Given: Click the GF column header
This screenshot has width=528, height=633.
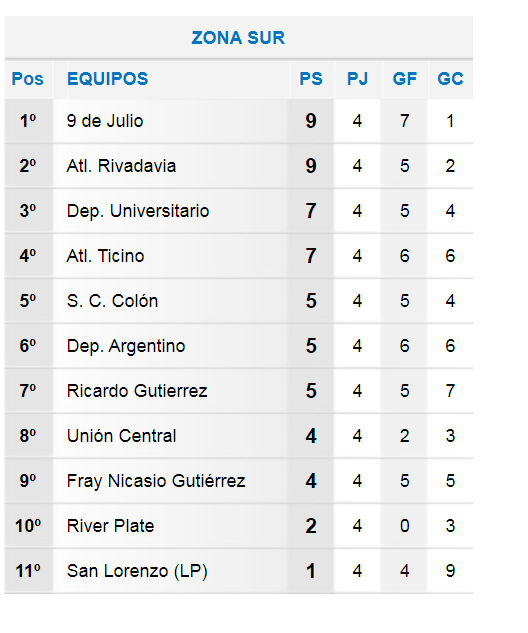Looking at the screenshot, I should [x=404, y=79].
